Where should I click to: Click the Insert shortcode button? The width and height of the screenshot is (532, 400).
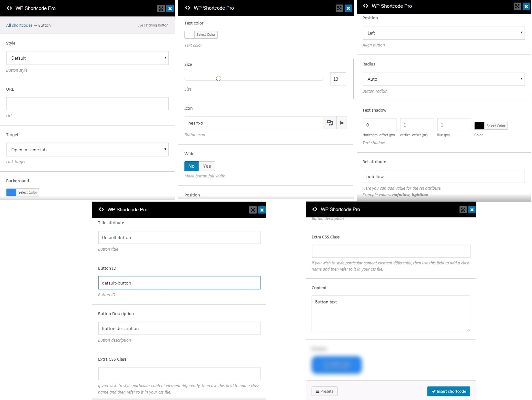click(448, 391)
